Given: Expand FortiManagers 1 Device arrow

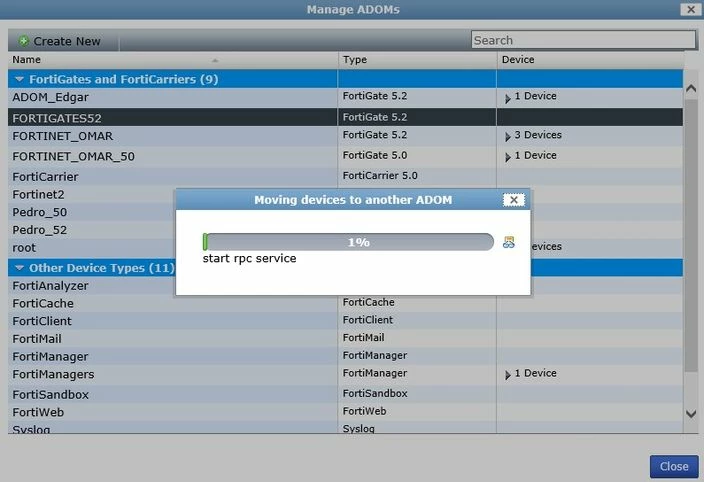Looking at the screenshot, I should coord(507,375).
